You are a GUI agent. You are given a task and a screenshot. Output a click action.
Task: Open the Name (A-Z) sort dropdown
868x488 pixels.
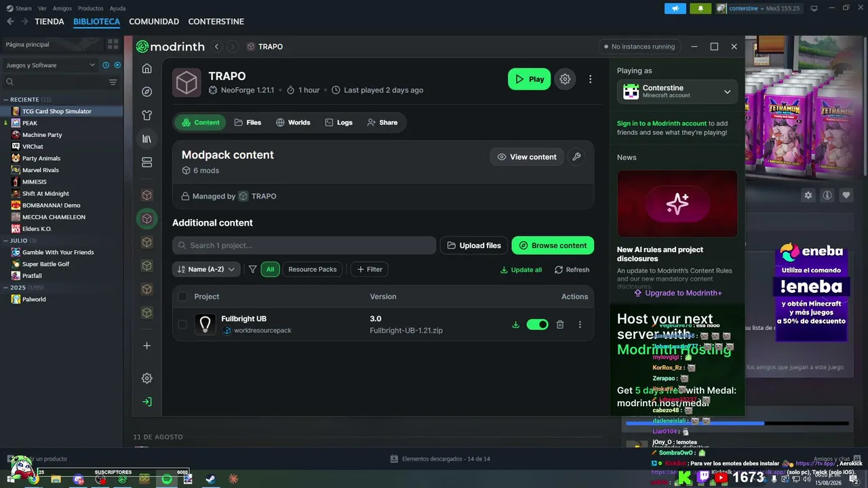click(206, 270)
